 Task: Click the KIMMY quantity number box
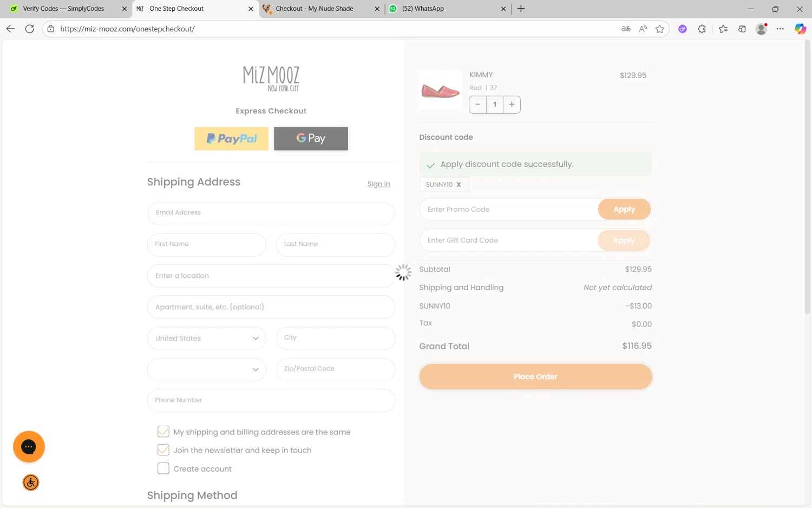click(x=495, y=105)
